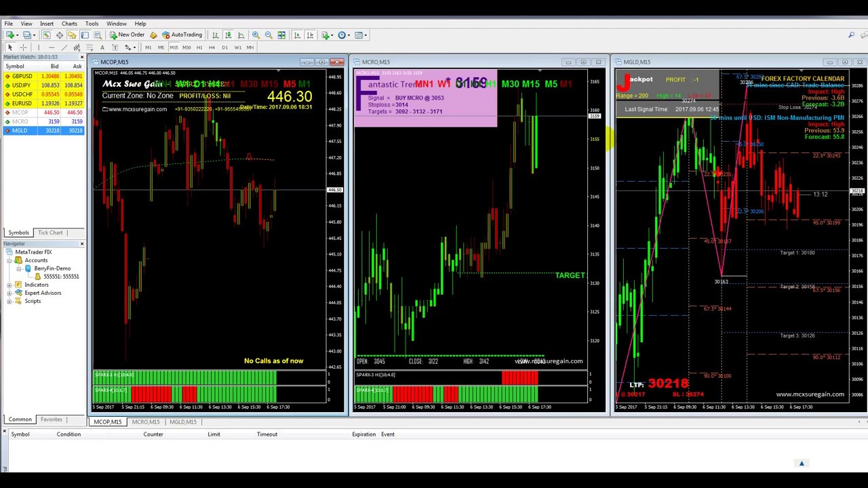Open the New Chart dropdown arrow
868x488 pixels.
17,35
